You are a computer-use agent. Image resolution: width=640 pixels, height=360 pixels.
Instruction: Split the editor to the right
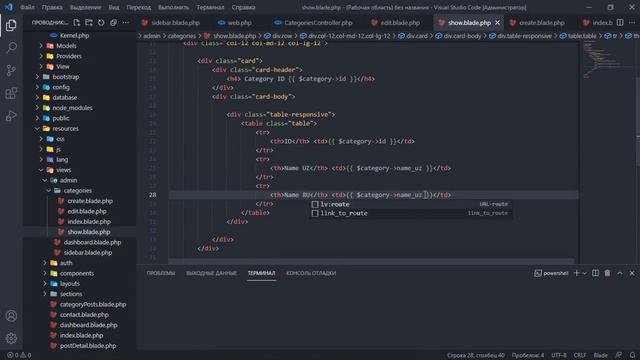click(620, 23)
